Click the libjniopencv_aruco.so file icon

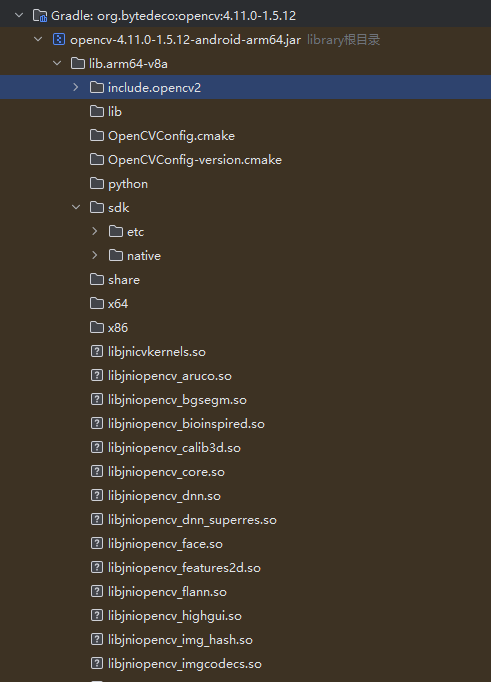pos(97,375)
